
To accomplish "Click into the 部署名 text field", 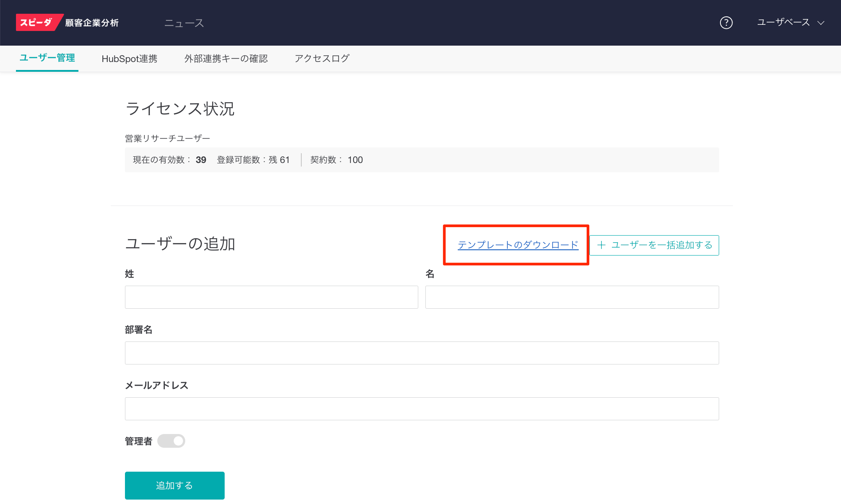I will tap(421, 353).
